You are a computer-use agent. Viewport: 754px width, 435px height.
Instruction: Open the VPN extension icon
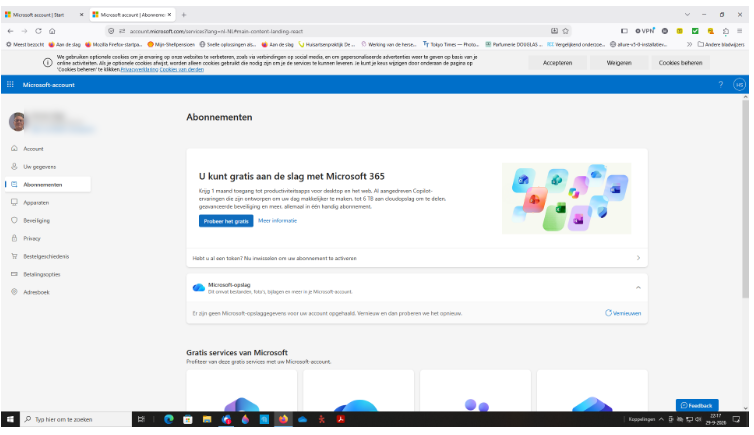coord(645,31)
